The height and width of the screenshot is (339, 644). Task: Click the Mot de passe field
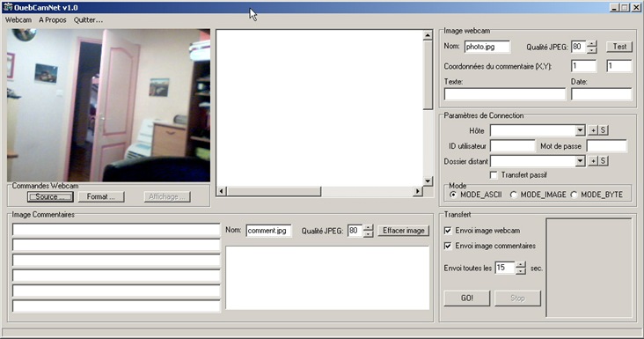click(x=607, y=146)
